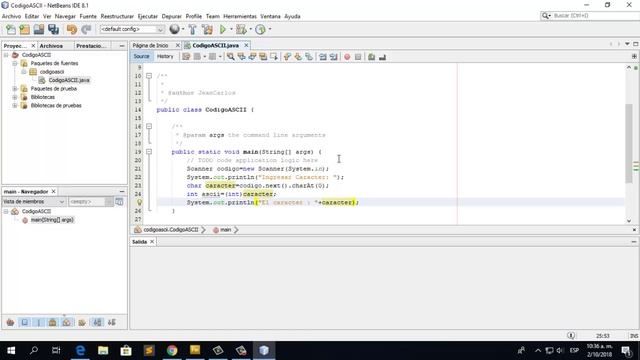Click the Open Project toolbar icon
Image resolution: width=640 pixels, height=360 pixels.
coord(39,29)
